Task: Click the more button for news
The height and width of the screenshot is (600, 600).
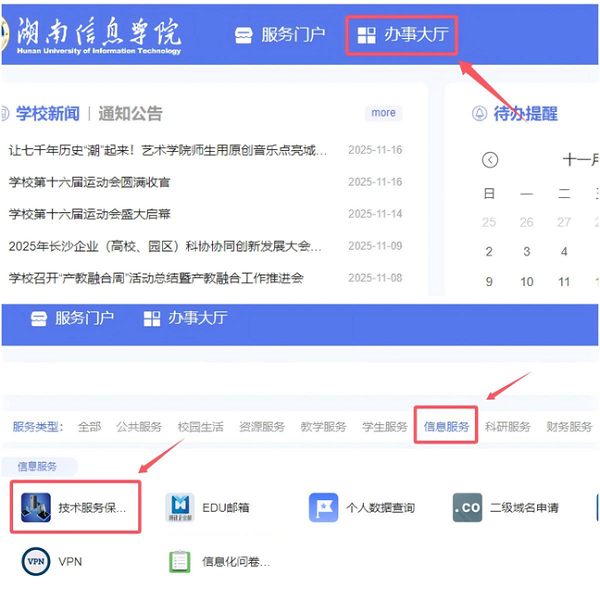Action: (383, 113)
